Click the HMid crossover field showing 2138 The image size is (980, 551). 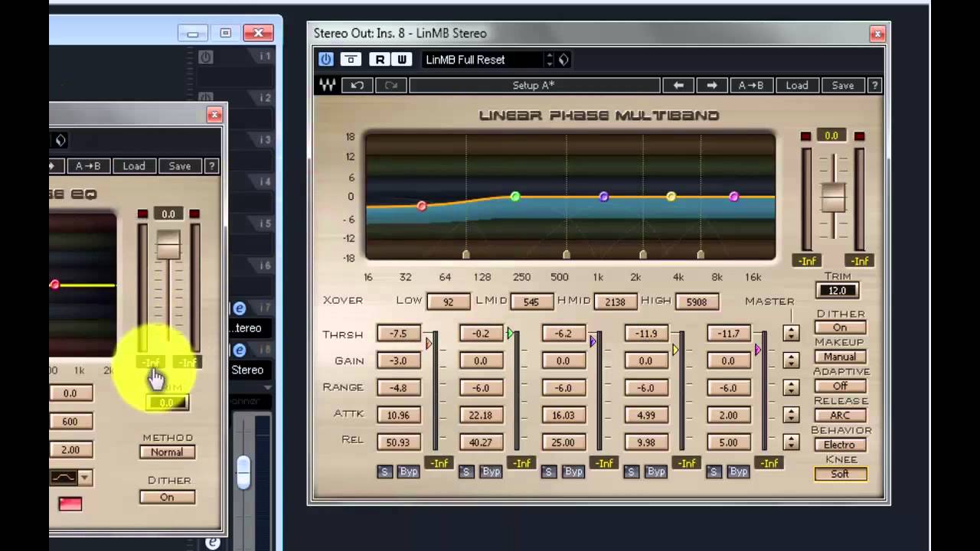click(616, 302)
